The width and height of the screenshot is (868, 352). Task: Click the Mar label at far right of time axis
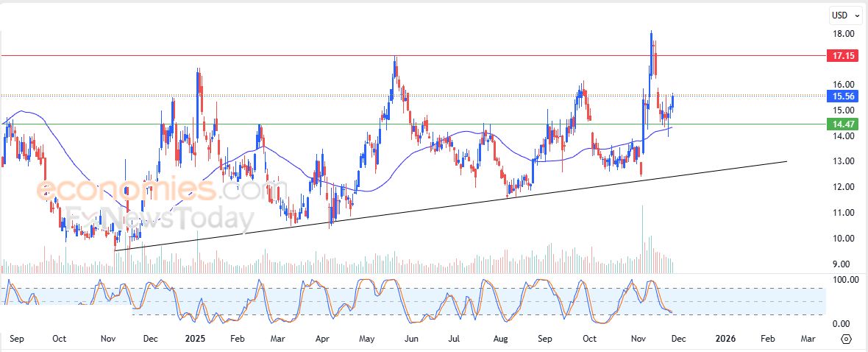(807, 339)
